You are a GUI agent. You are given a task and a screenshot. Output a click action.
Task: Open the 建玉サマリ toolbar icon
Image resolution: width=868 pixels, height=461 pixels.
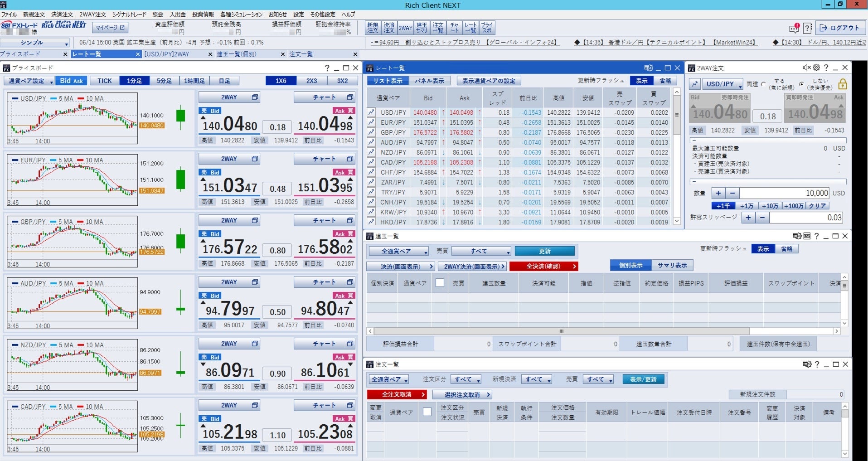click(421, 28)
